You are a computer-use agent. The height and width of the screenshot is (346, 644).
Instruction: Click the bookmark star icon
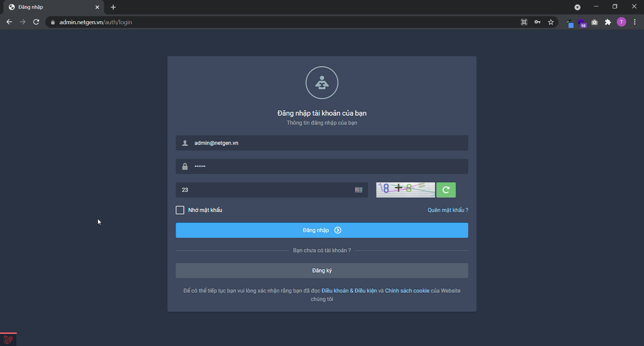pos(551,22)
